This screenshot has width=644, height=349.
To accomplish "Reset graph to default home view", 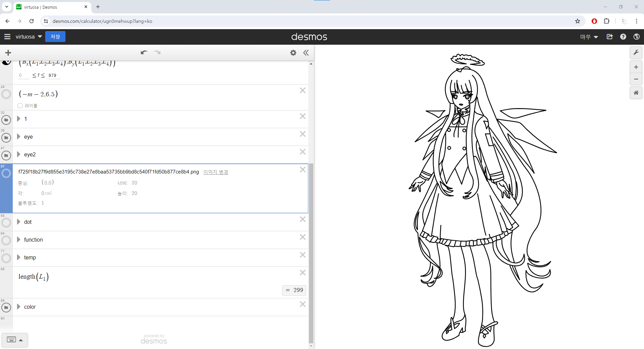I will pyautogui.click(x=636, y=93).
